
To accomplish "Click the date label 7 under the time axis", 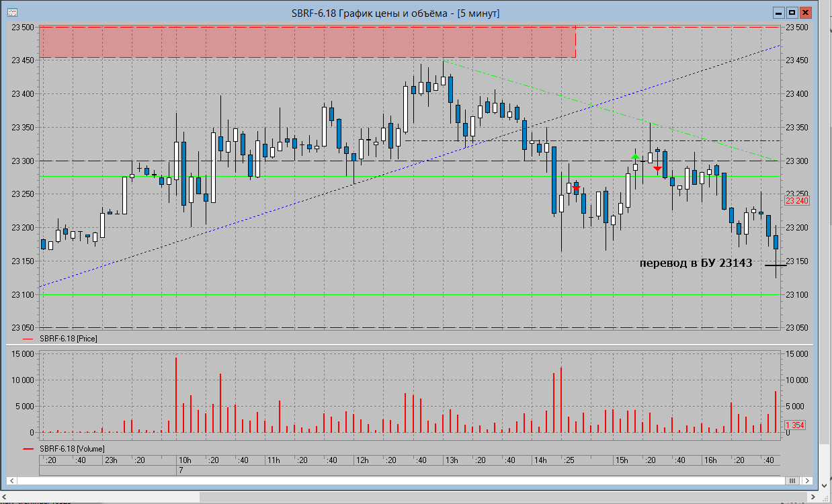I will click(180, 471).
